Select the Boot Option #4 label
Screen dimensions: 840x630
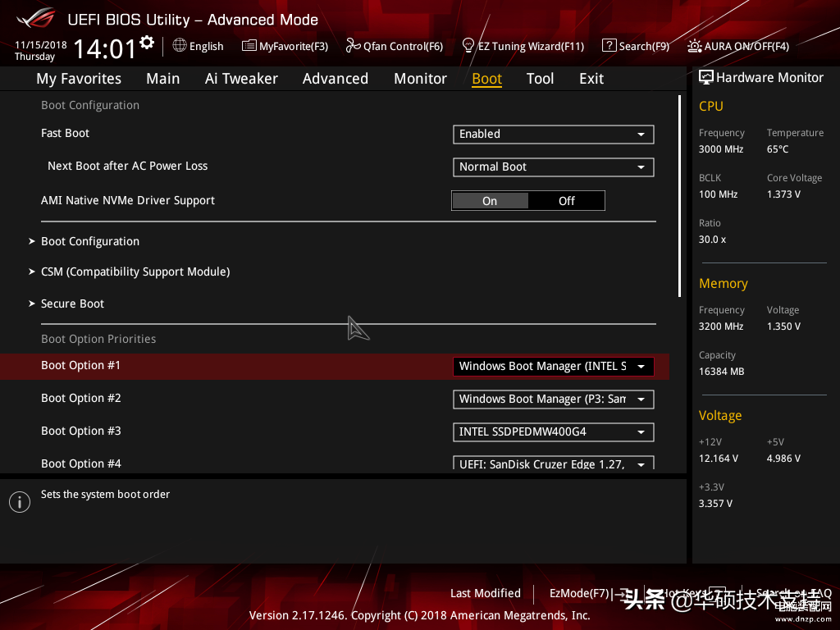(x=81, y=463)
